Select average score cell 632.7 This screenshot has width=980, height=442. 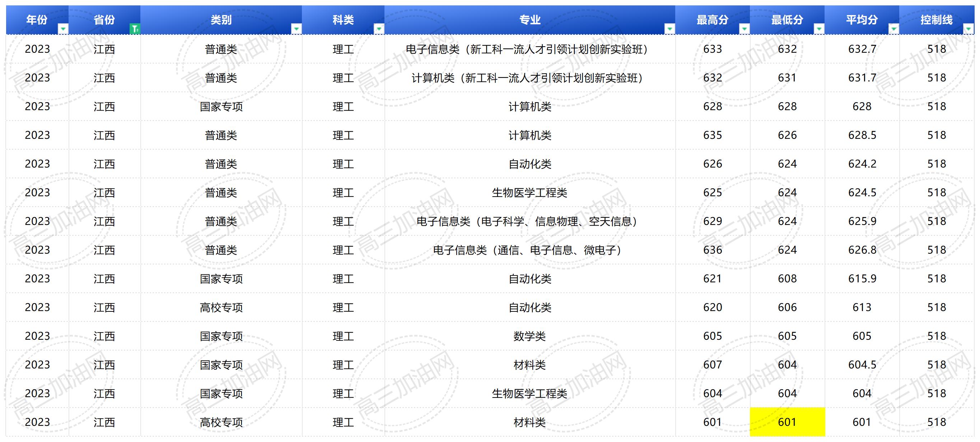[x=862, y=49]
